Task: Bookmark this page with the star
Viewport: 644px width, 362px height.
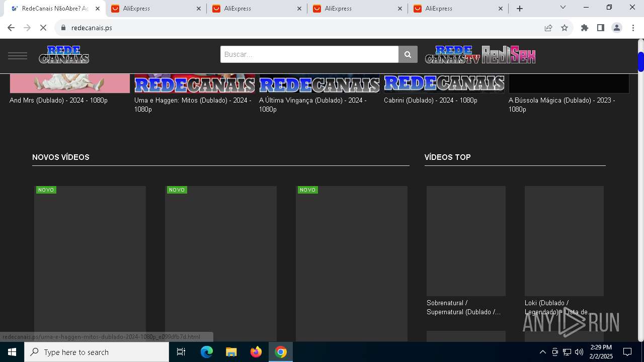Action: [x=565, y=28]
